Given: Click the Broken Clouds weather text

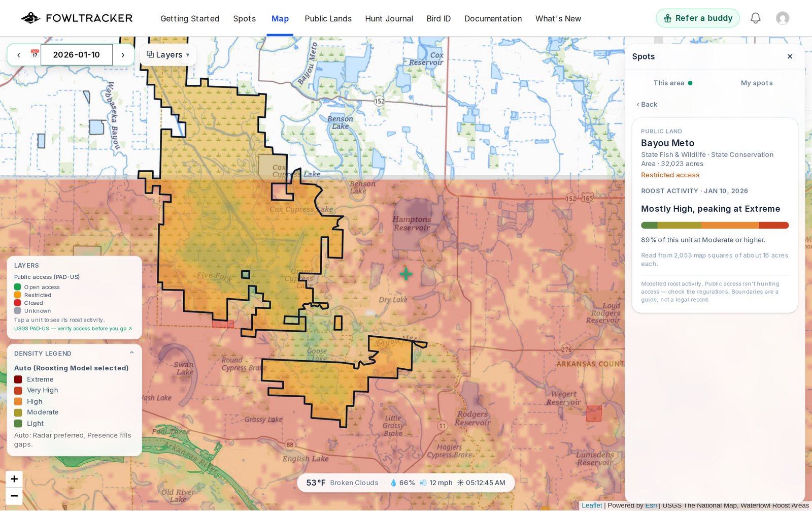Looking at the screenshot, I should 354,483.
